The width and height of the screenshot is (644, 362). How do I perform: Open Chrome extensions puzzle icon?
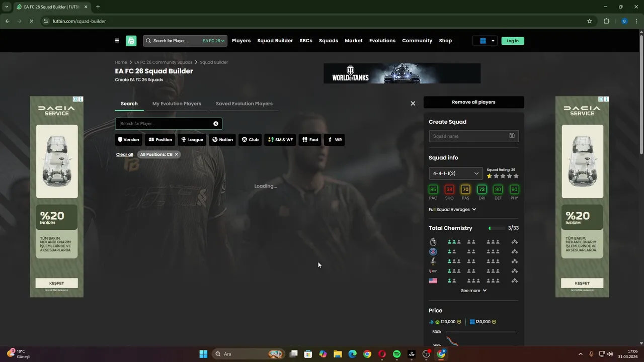(606, 21)
